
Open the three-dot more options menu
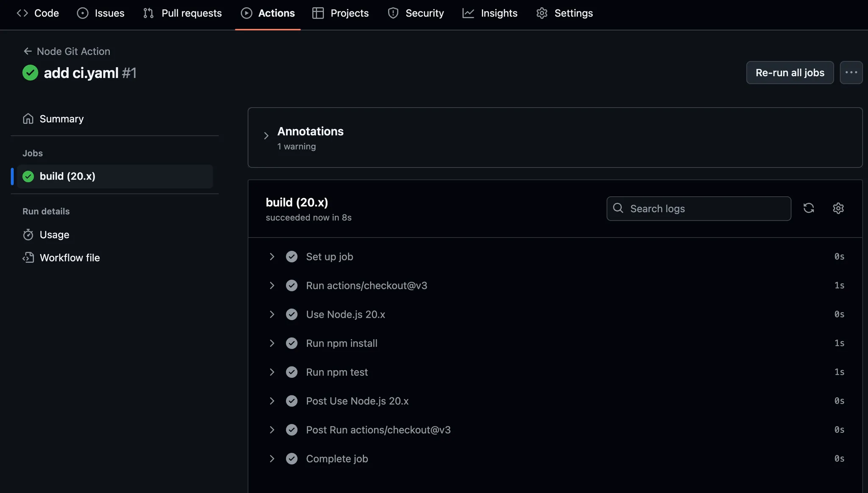tap(851, 72)
